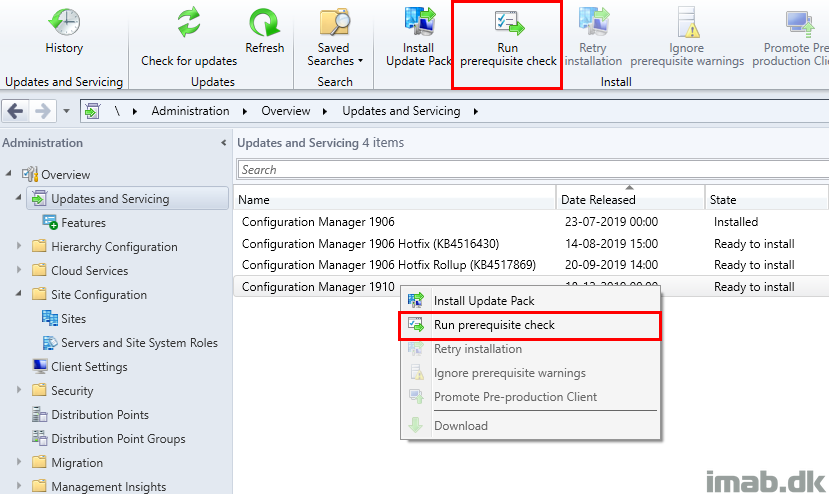
Task: Expand the Security folder
Action: 19,390
